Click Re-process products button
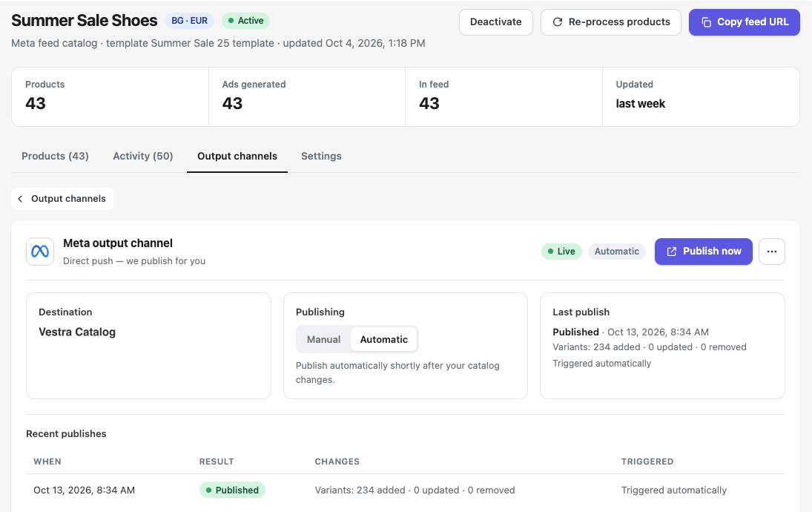The image size is (812, 512). tap(610, 22)
